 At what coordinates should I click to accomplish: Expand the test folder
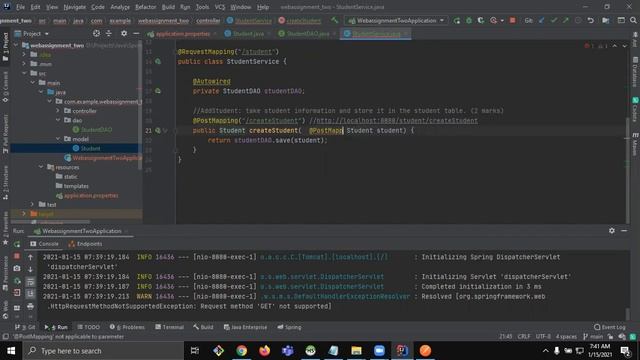(x=32, y=204)
